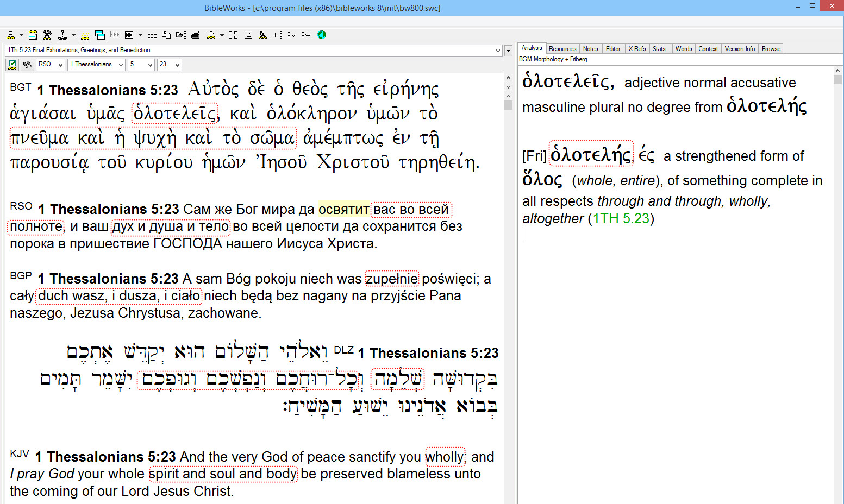Click the overlapping blue windows icon

tap(100, 35)
